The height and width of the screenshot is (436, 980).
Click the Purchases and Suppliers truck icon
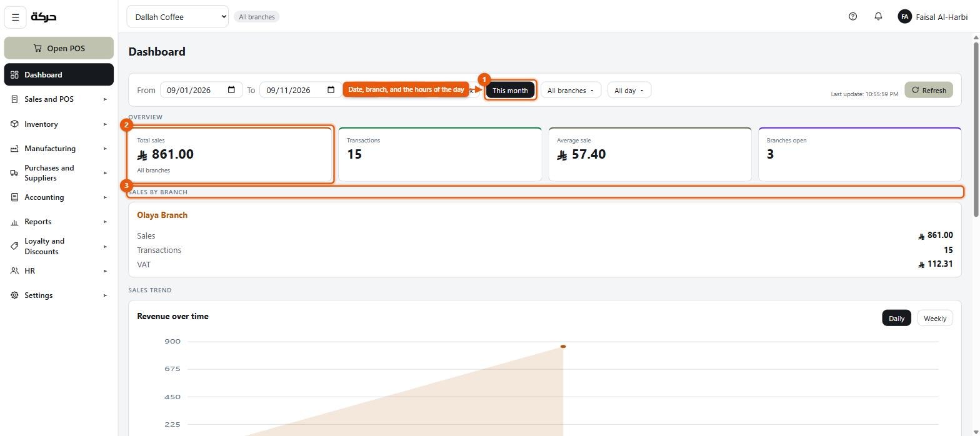click(x=14, y=173)
